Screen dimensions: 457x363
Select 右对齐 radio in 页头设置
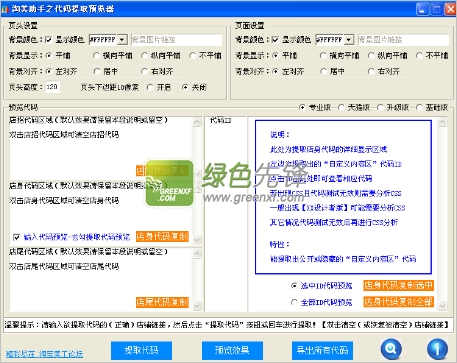[x=144, y=71]
